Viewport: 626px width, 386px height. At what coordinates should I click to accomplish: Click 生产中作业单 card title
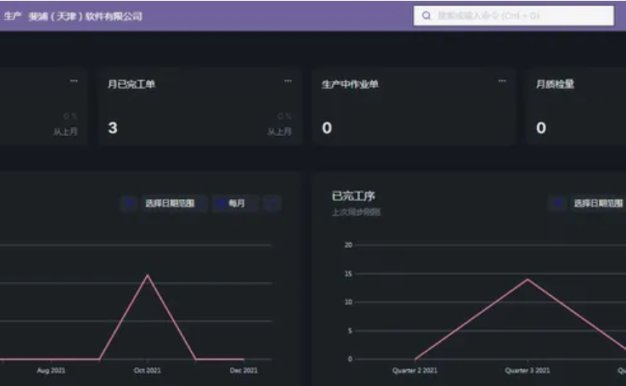point(350,84)
